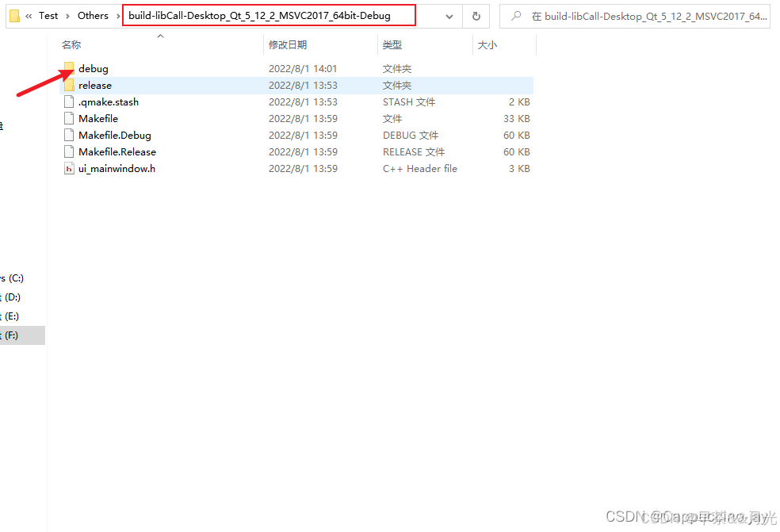Click the date 2022/8/1 14:01
The width and height of the screenshot is (780, 532).
[303, 69]
